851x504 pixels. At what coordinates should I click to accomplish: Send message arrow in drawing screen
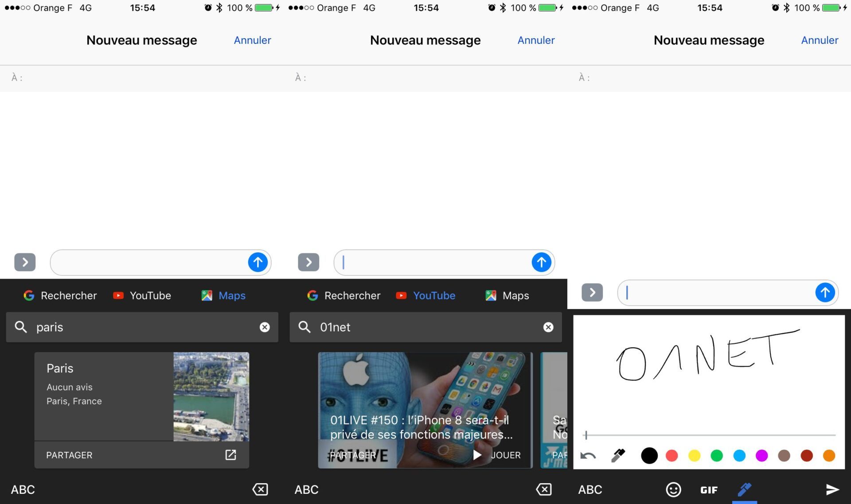point(825,292)
